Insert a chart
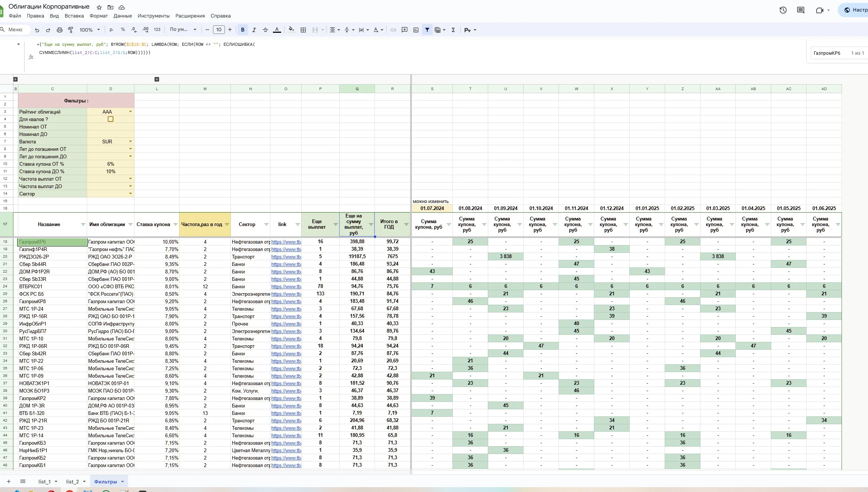Screen dimensions: 868x492 point(416,30)
